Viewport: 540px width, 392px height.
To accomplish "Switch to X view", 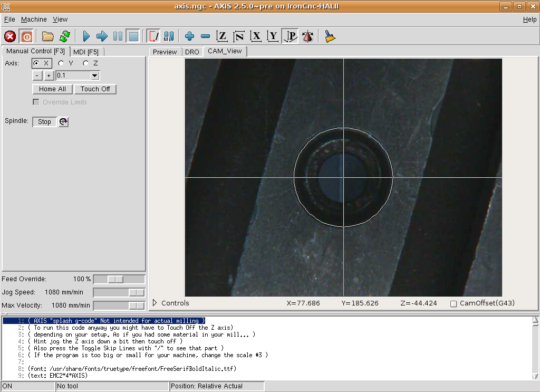I will tap(256, 36).
